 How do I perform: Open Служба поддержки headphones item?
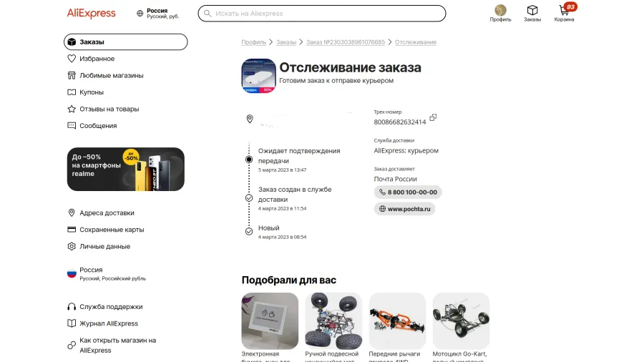[104, 307]
